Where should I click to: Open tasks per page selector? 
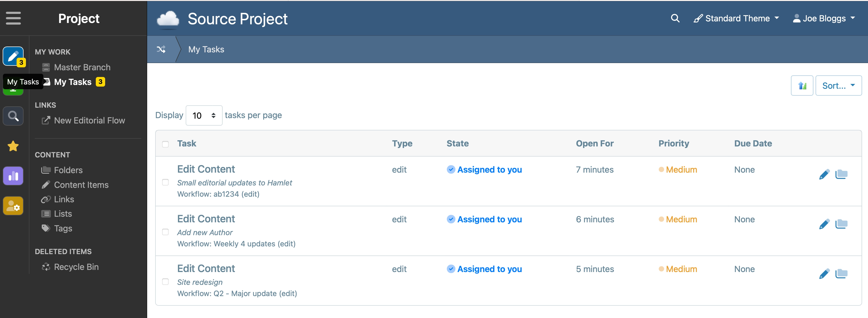tap(204, 115)
